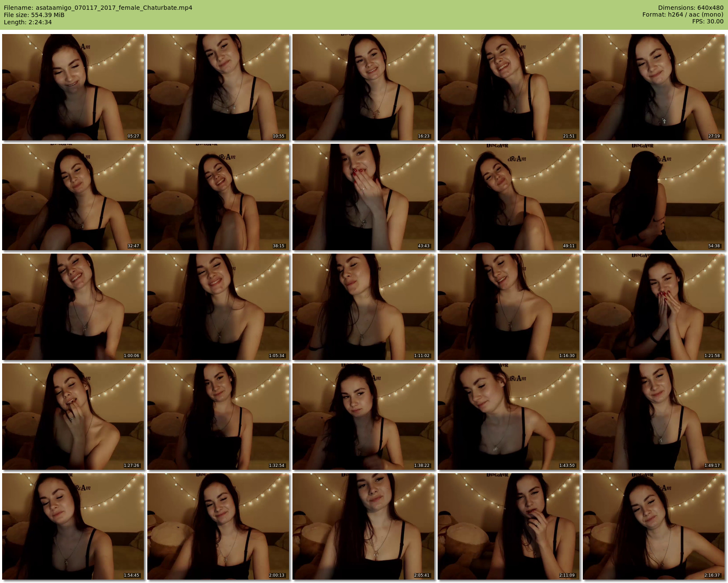Select the thumbnail timestamped 1:11:02
This screenshot has width=728, height=583.
pos(364,307)
